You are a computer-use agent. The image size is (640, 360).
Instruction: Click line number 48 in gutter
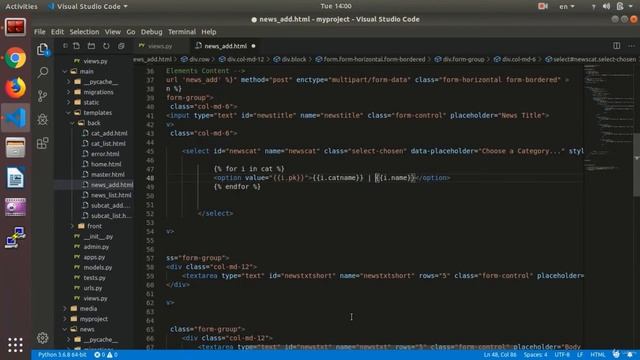pos(150,178)
